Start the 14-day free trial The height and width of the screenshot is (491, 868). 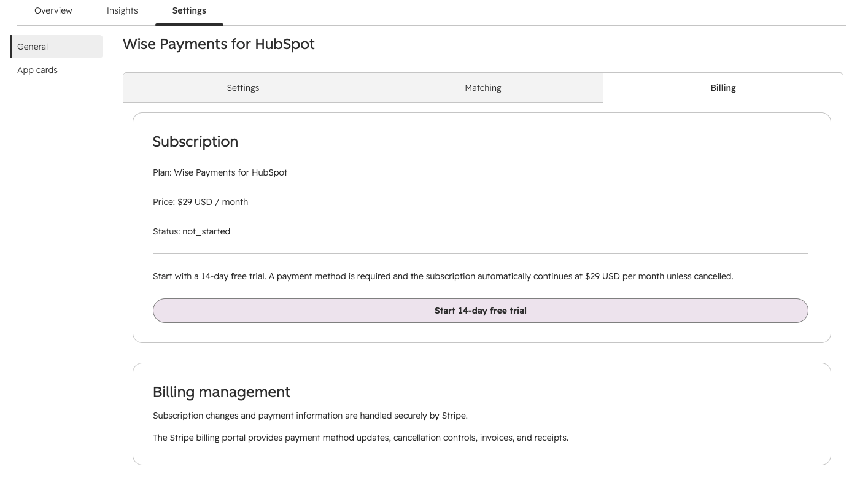481,311
